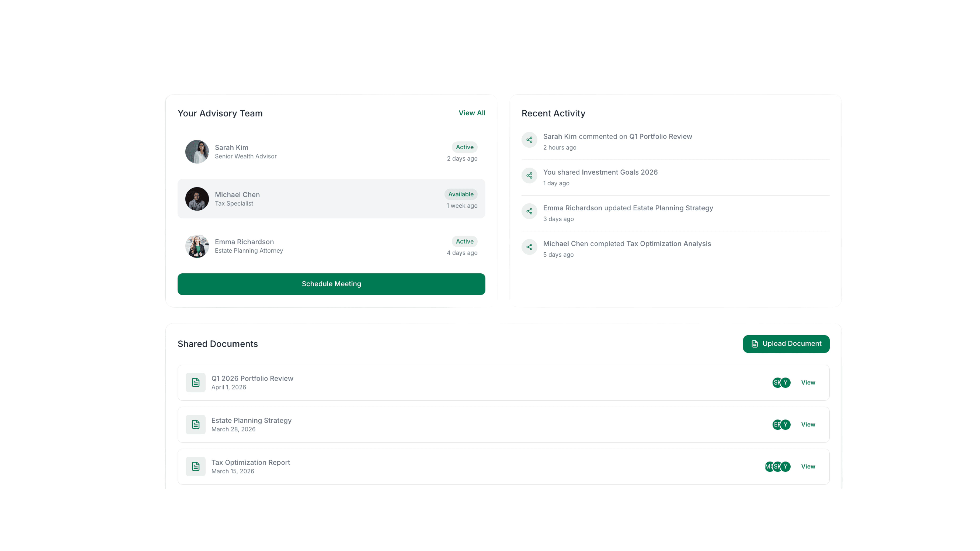Open Emma Richardson's profile photo
This screenshot has width=980, height=551.
(x=197, y=246)
